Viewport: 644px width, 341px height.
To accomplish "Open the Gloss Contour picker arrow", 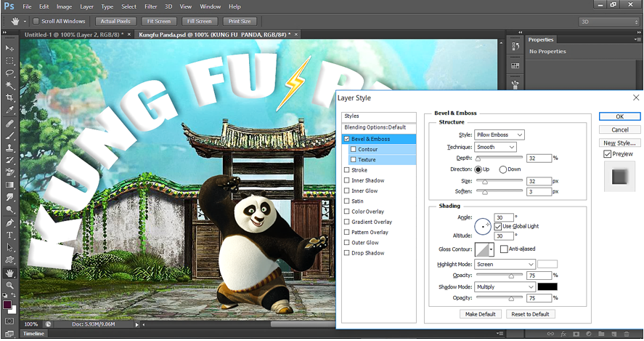I will [491, 249].
